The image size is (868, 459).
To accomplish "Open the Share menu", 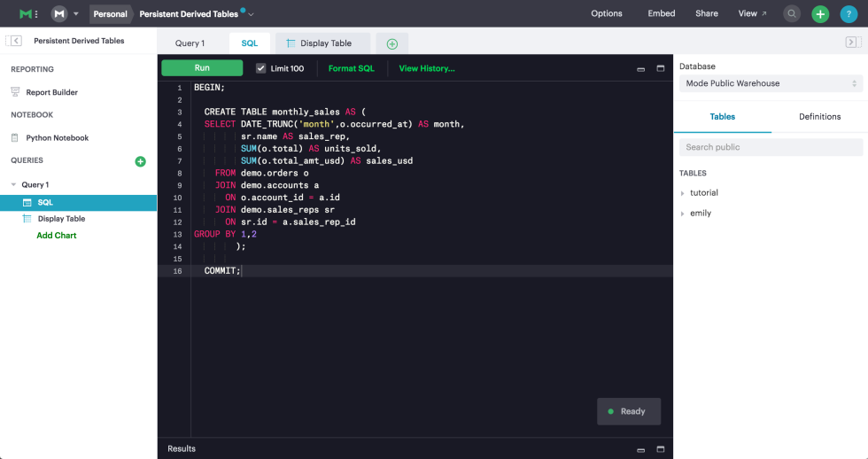I will (x=707, y=13).
